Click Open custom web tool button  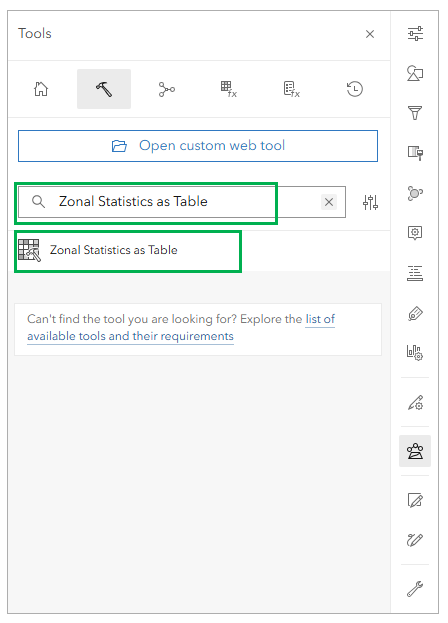tap(198, 146)
